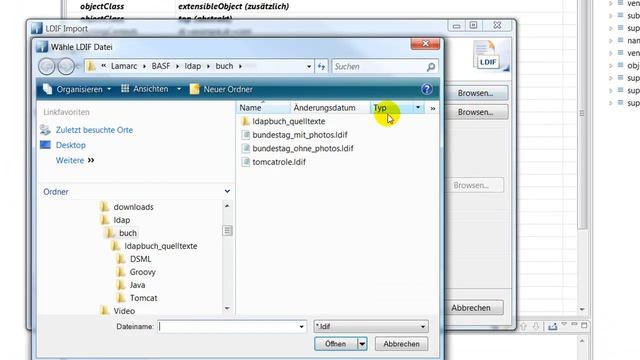Open the Dateiname history dropdown
This screenshot has height=360, width=640.
point(301,327)
